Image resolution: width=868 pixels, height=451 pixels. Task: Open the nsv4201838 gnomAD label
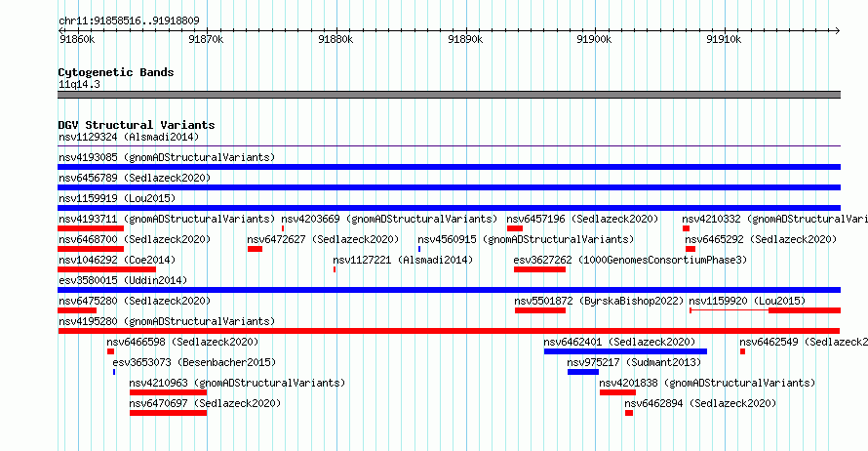(x=707, y=383)
